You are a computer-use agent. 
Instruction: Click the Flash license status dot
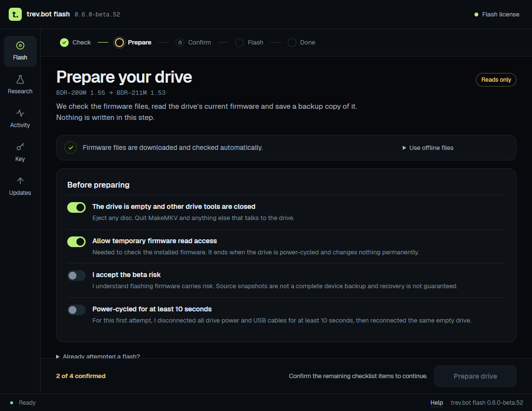[x=476, y=14]
